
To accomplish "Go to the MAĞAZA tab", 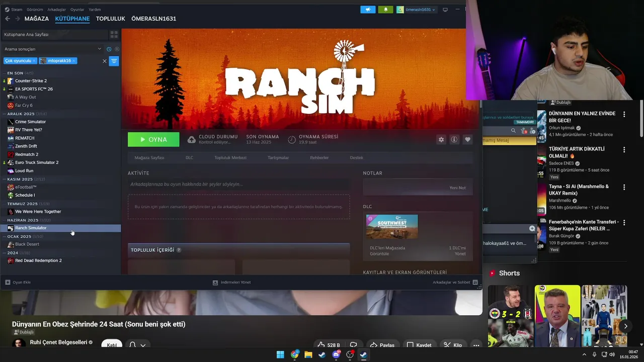I will point(37,19).
